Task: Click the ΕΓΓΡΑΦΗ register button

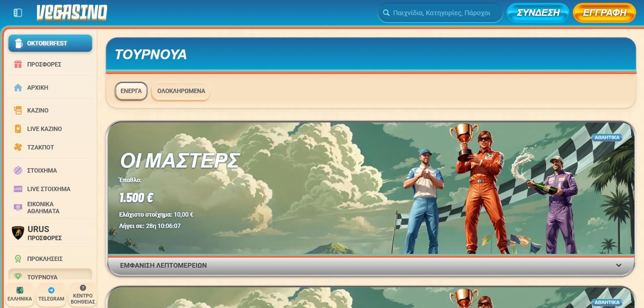Action: pyautogui.click(x=604, y=13)
